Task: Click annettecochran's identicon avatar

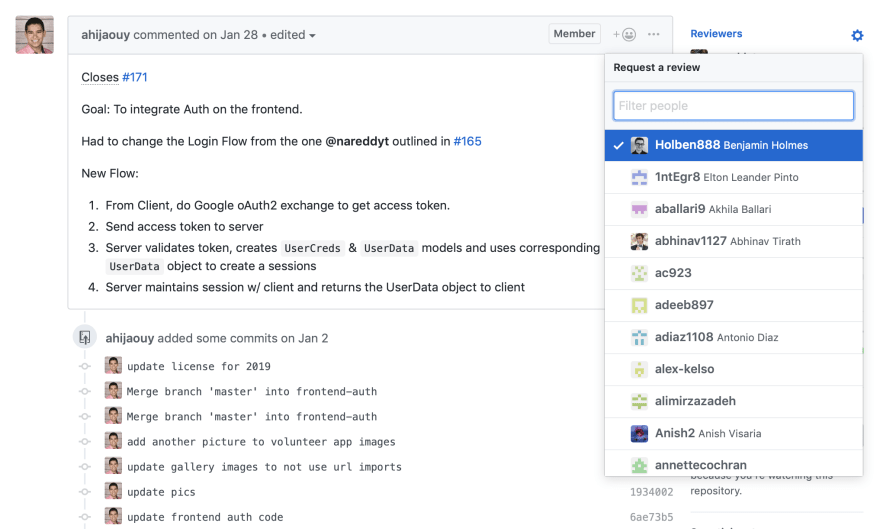Action: coord(639,465)
